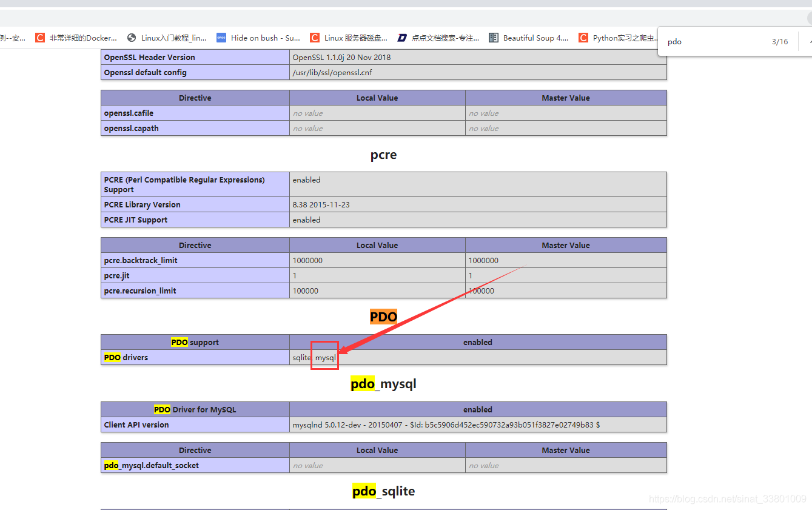The image size is (812, 510).
Task: Click the mysqlnd Client API version value
Action: (446, 425)
